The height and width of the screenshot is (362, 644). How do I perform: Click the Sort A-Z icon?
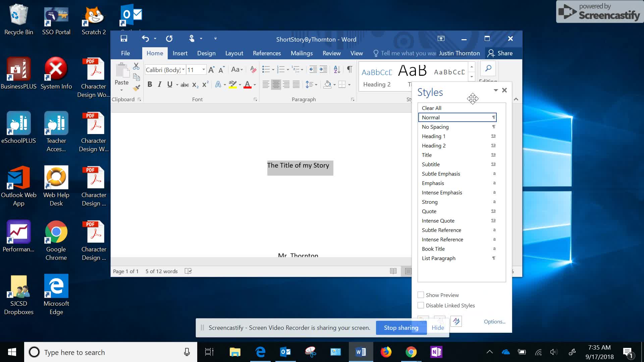point(337,69)
